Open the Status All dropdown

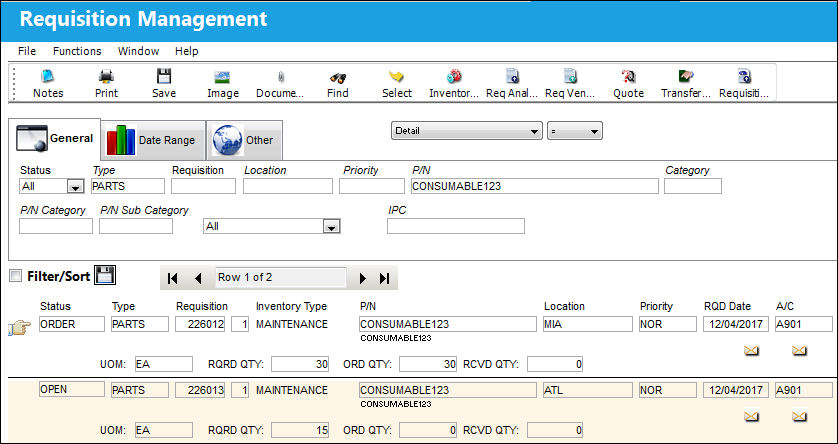75,187
